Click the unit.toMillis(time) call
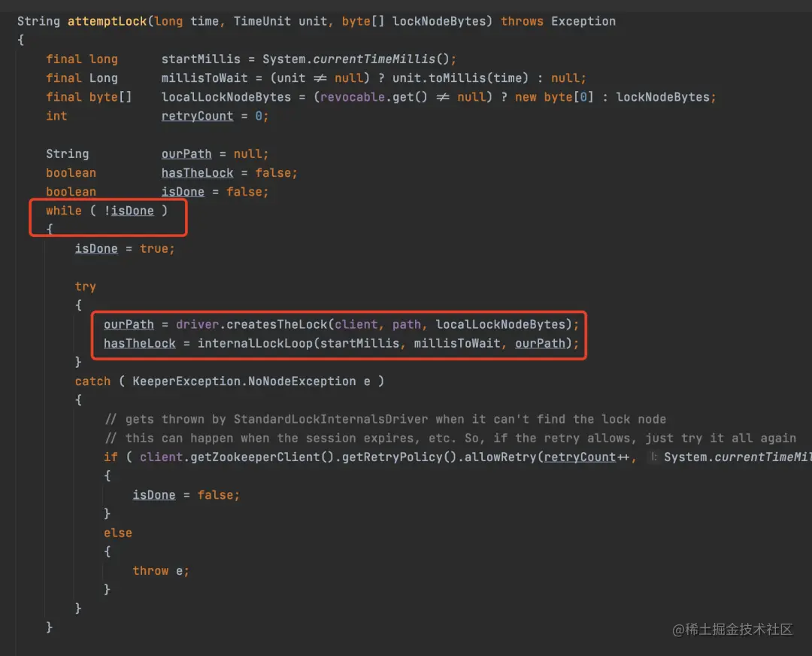 click(460, 78)
